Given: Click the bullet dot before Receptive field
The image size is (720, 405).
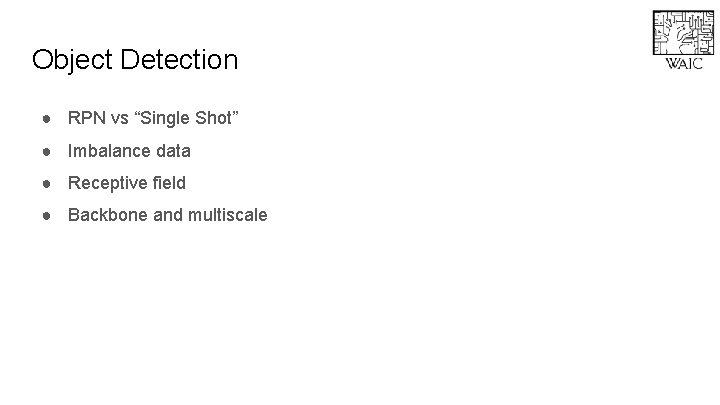Looking at the screenshot, I should [47, 183].
